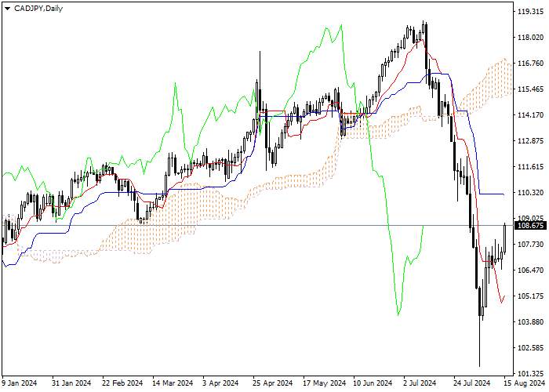Select the 24 Jul 2024 date label
549x392 pixels.
(x=471, y=383)
